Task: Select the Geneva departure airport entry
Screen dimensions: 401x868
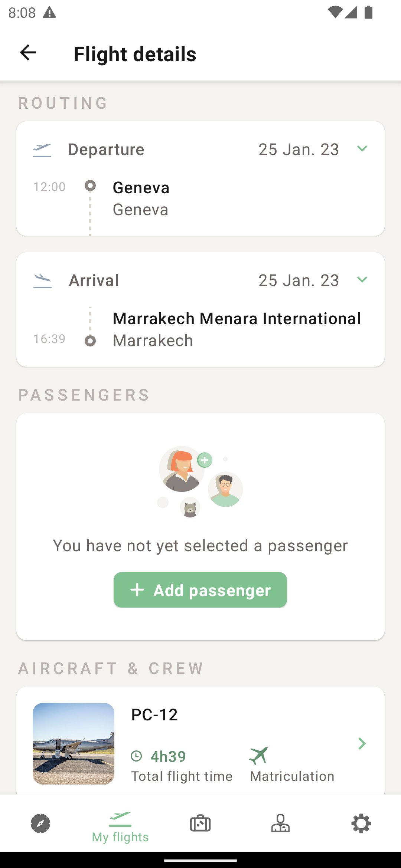Action: [141, 198]
